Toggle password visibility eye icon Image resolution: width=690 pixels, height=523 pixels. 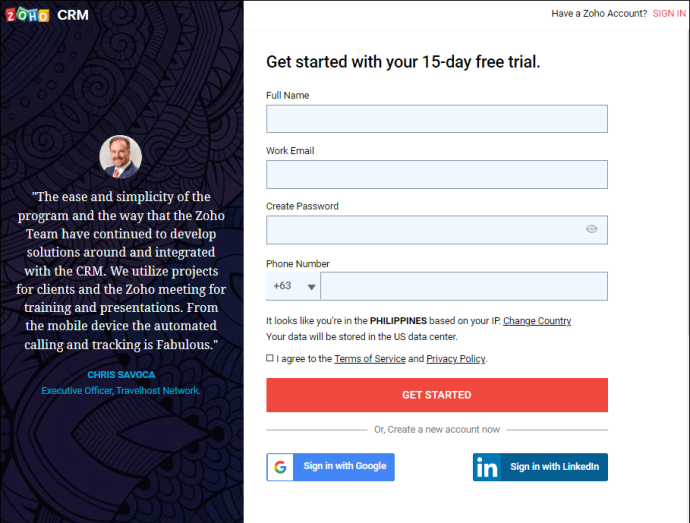pyautogui.click(x=591, y=229)
